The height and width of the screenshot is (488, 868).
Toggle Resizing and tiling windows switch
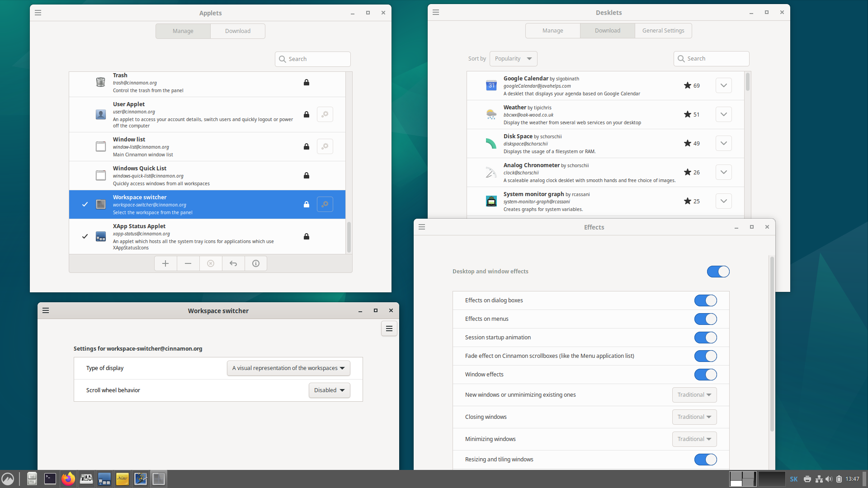click(x=706, y=460)
